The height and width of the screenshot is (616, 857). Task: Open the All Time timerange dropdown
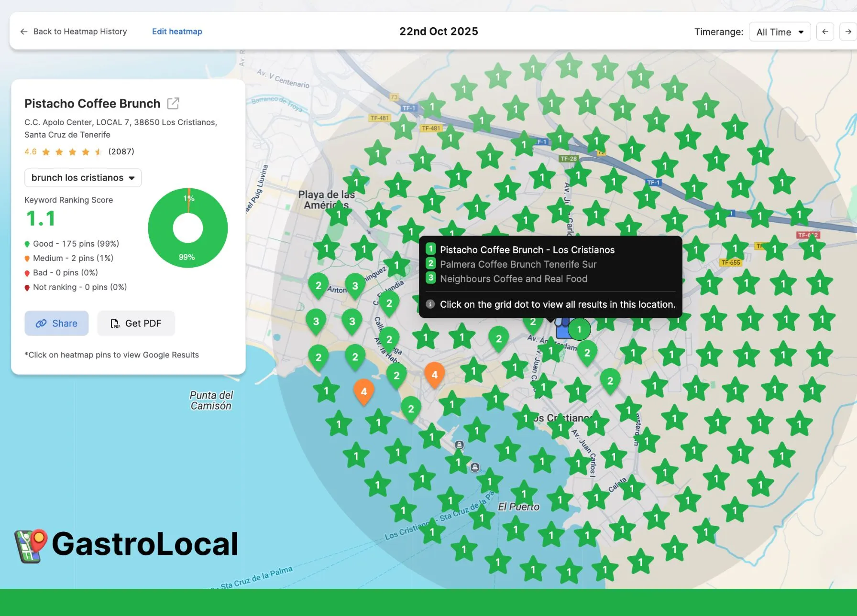780,32
